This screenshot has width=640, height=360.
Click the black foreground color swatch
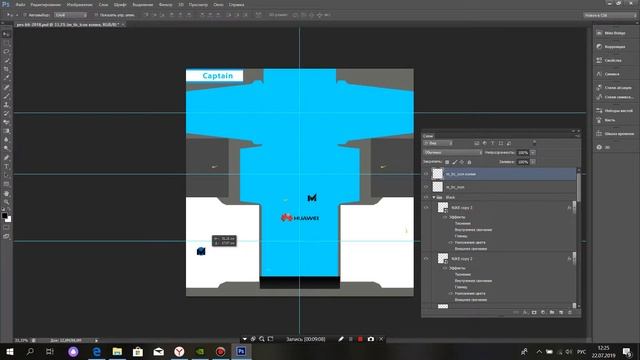click(4, 215)
